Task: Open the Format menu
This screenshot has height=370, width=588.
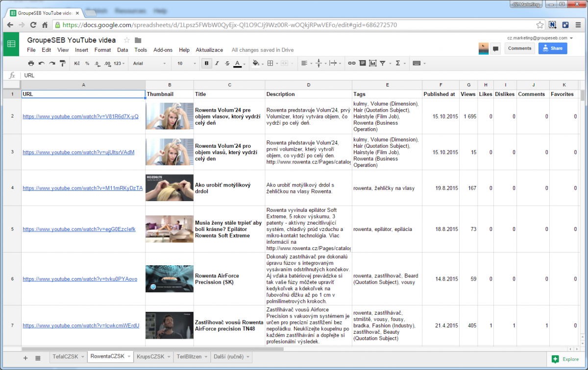Action: (x=102, y=50)
